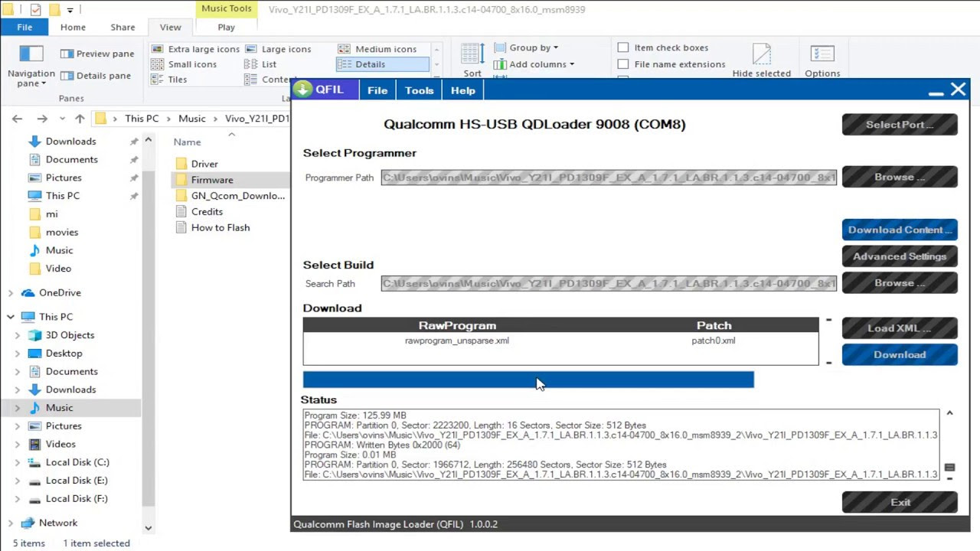Viewport: 980px width, 551px height.
Task: Click Browse for Search Path
Action: click(900, 283)
